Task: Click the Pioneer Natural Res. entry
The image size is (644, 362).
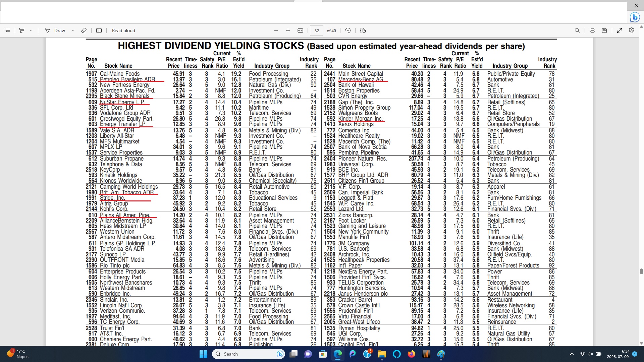Action: click(363, 159)
